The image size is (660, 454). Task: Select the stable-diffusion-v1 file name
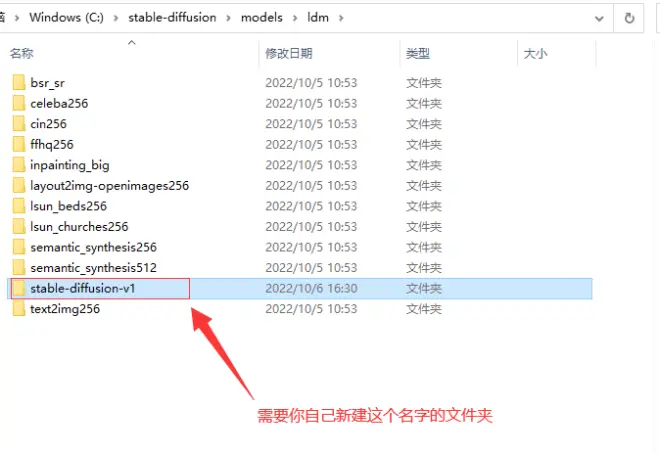(83, 288)
